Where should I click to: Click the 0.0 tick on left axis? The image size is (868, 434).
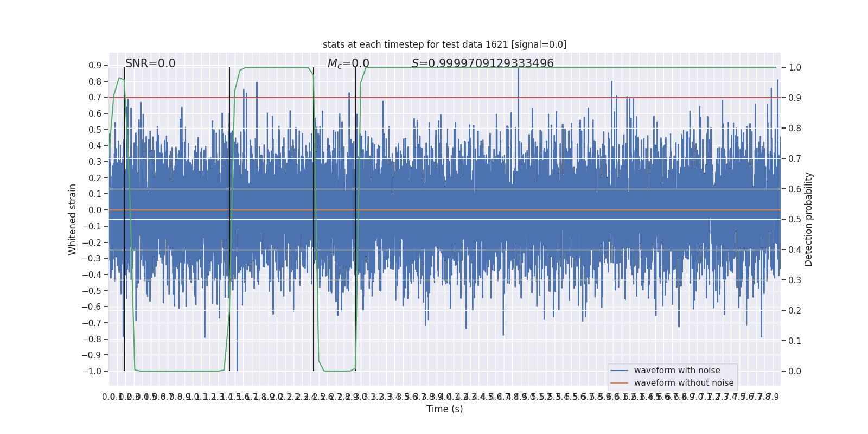point(95,210)
